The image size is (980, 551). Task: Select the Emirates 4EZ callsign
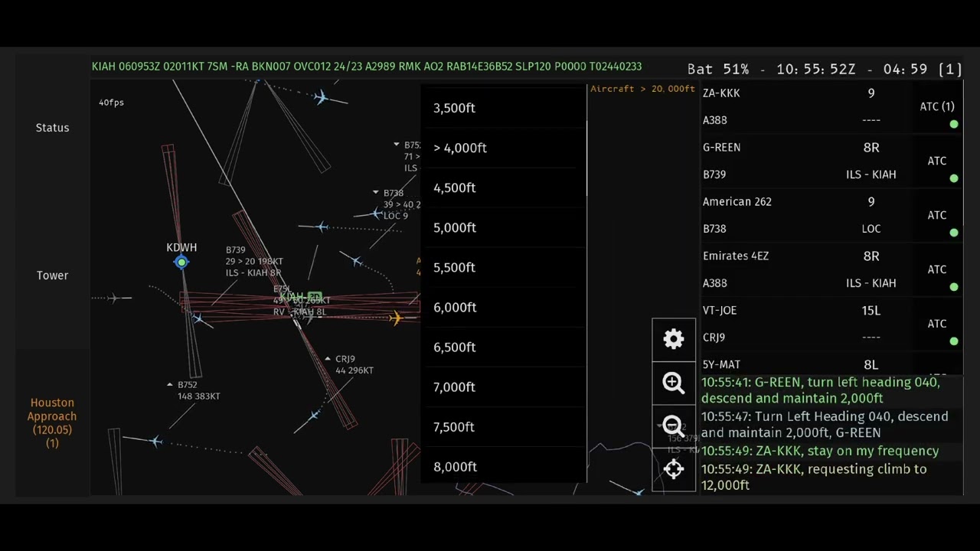pos(736,256)
